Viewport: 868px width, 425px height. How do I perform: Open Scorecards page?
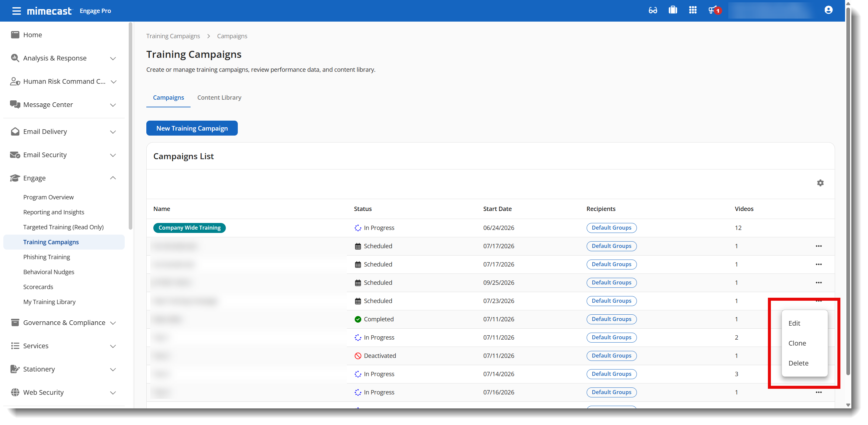pos(38,286)
